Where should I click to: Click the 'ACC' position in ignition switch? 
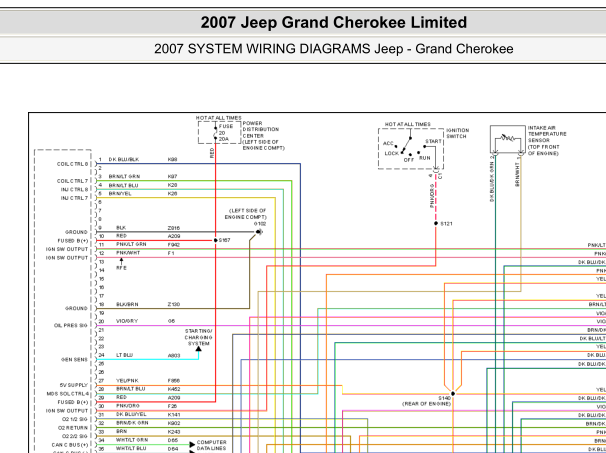(x=388, y=143)
